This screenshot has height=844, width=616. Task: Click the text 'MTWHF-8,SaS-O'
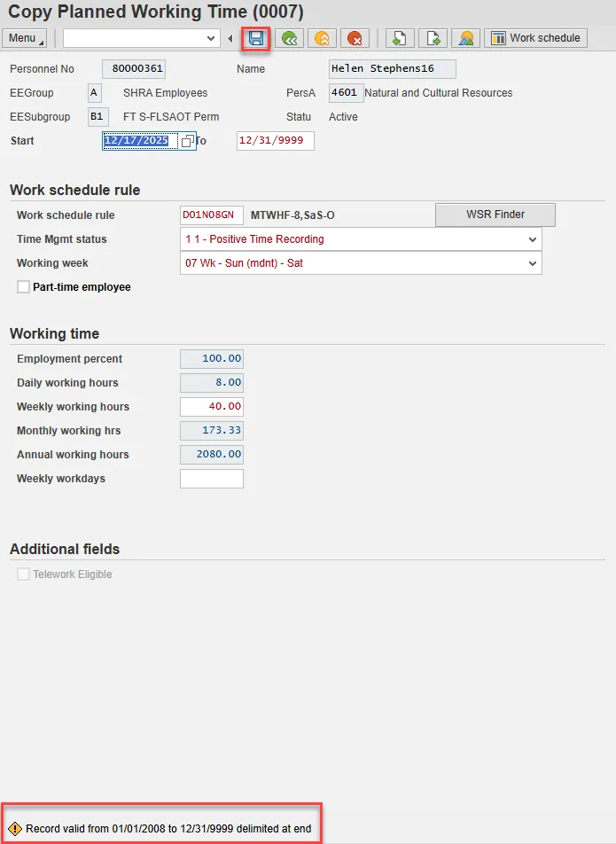292,215
